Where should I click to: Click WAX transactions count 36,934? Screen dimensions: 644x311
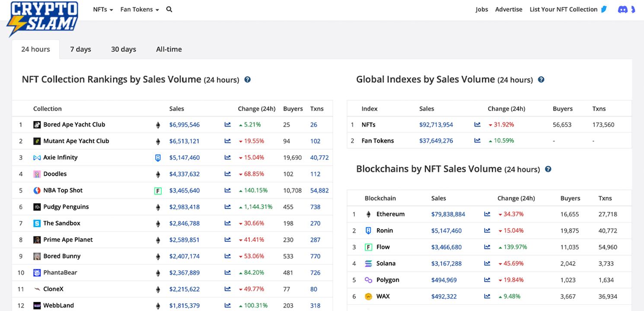[608, 296]
